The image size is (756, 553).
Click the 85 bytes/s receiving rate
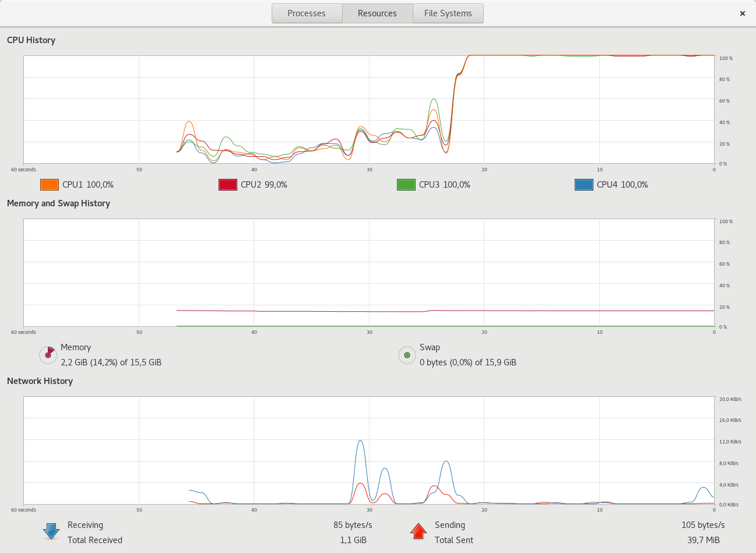tap(353, 525)
